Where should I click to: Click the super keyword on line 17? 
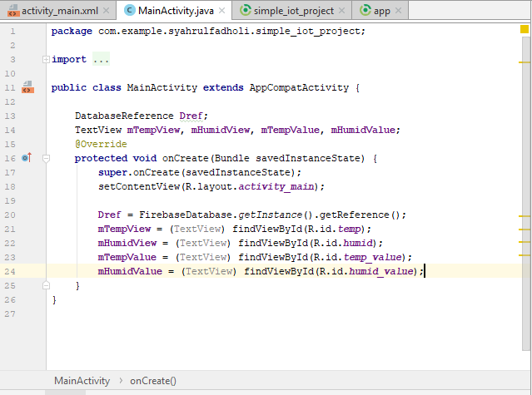pyautogui.click(x=112, y=172)
